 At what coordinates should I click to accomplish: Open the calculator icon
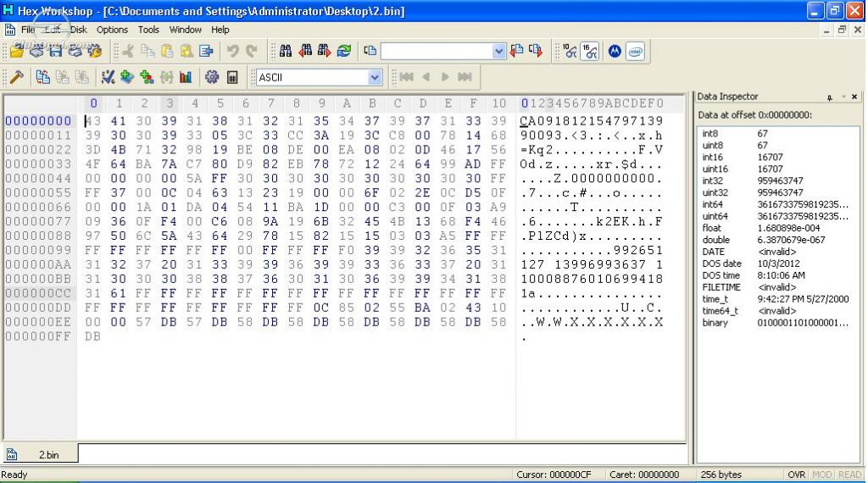click(x=232, y=77)
